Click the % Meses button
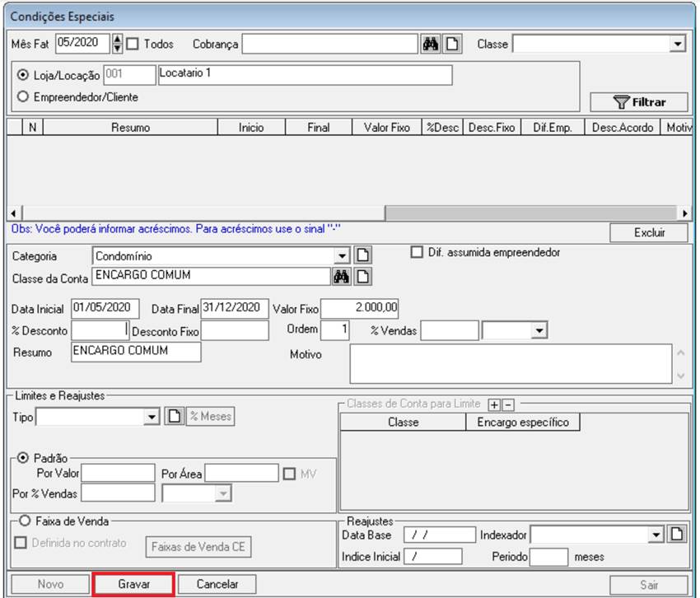 (210, 416)
